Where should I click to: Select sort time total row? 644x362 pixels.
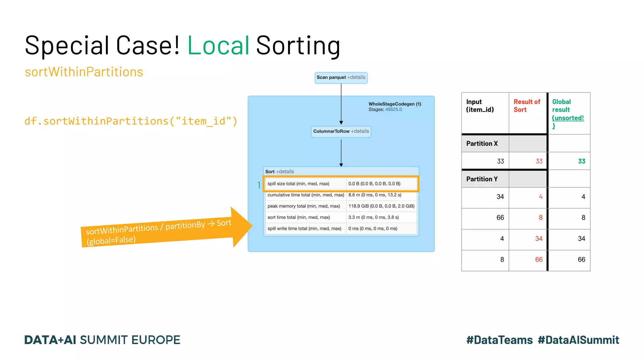click(298, 217)
